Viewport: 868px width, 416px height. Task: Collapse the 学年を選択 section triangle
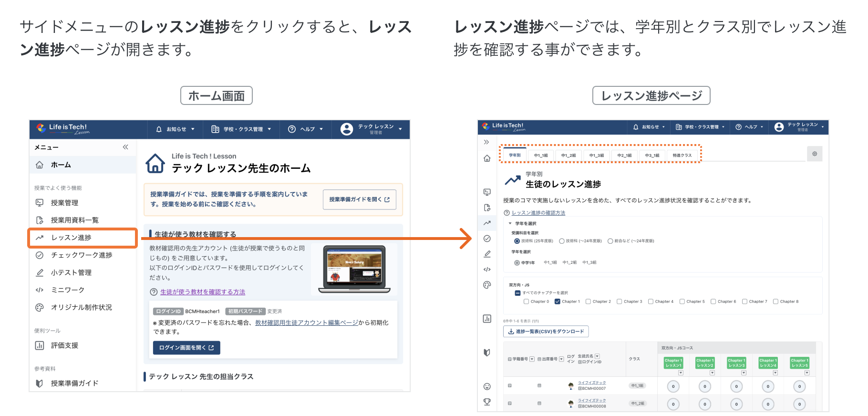click(510, 223)
